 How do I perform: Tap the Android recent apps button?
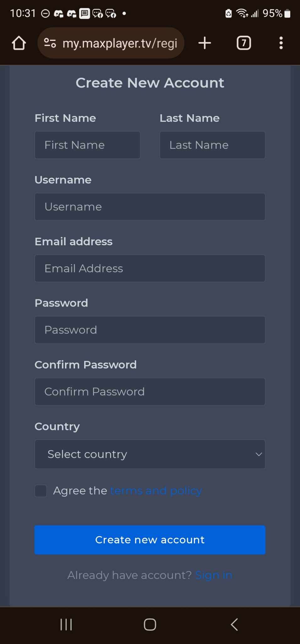66,625
